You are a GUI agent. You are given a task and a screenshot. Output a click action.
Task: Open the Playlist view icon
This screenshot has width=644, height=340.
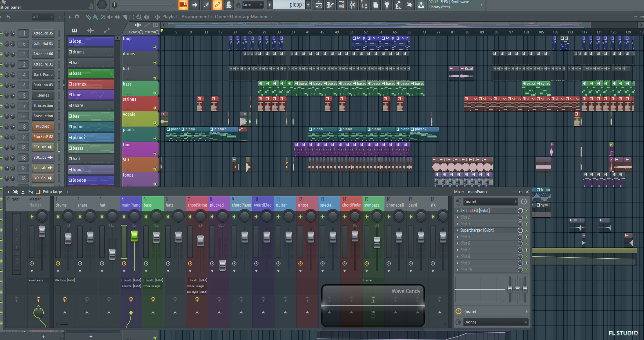click(319, 4)
